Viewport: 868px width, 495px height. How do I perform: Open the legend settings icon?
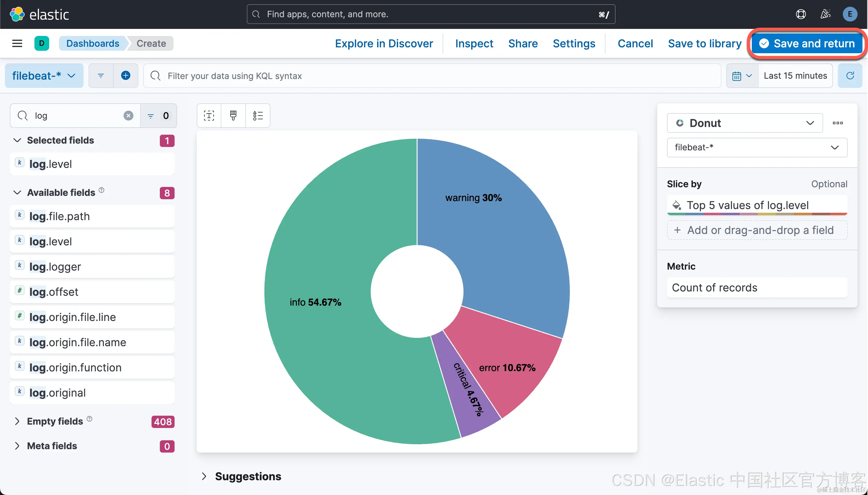tap(258, 116)
